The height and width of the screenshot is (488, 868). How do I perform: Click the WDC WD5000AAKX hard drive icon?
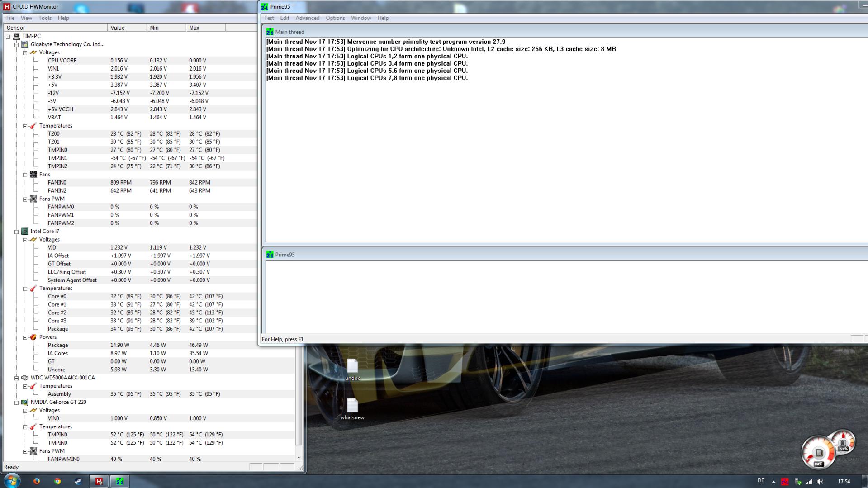tap(25, 378)
